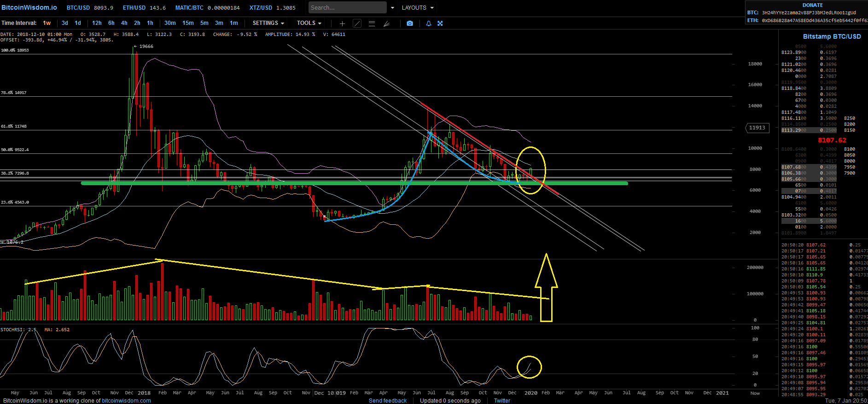This screenshot has height=404, width=868.
Task: Toggle fullscreen chart mode
Action: [x=440, y=23]
